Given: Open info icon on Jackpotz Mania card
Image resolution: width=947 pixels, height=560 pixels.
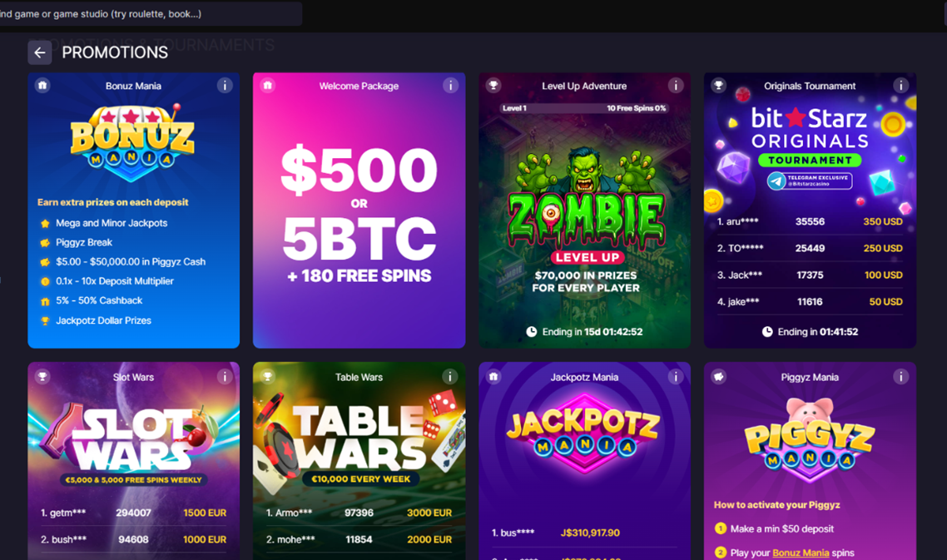Looking at the screenshot, I should click(x=675, y=377).
